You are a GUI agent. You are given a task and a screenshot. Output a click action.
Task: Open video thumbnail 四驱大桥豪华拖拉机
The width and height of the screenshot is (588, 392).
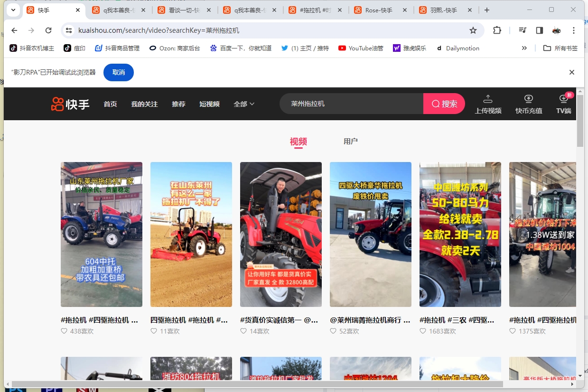coord(371,234)
